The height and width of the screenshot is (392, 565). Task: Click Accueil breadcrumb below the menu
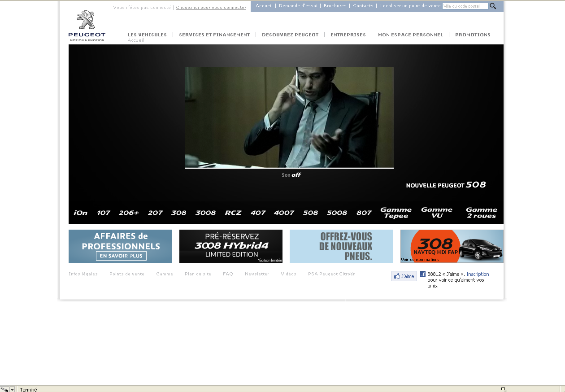[x=136, y=40]
